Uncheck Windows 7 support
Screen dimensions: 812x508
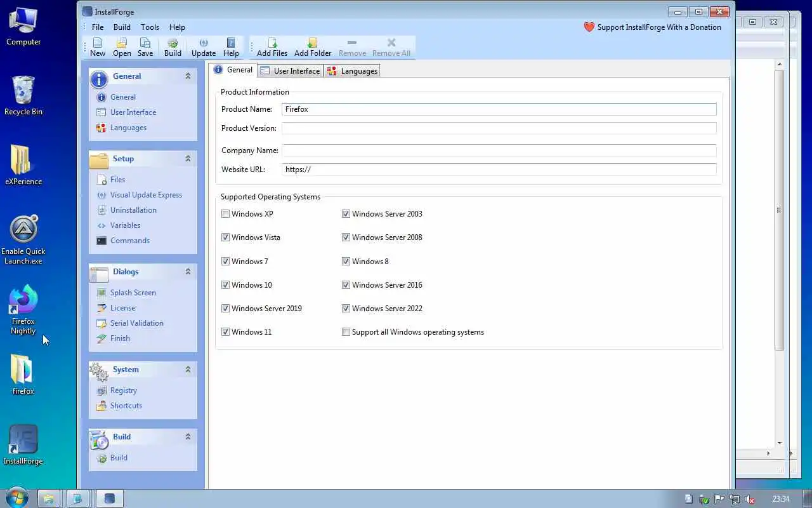click(x=225, y=262)
